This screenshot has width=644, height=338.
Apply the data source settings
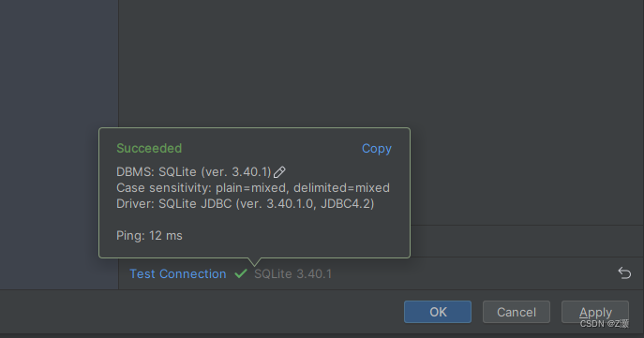point(595,312)
